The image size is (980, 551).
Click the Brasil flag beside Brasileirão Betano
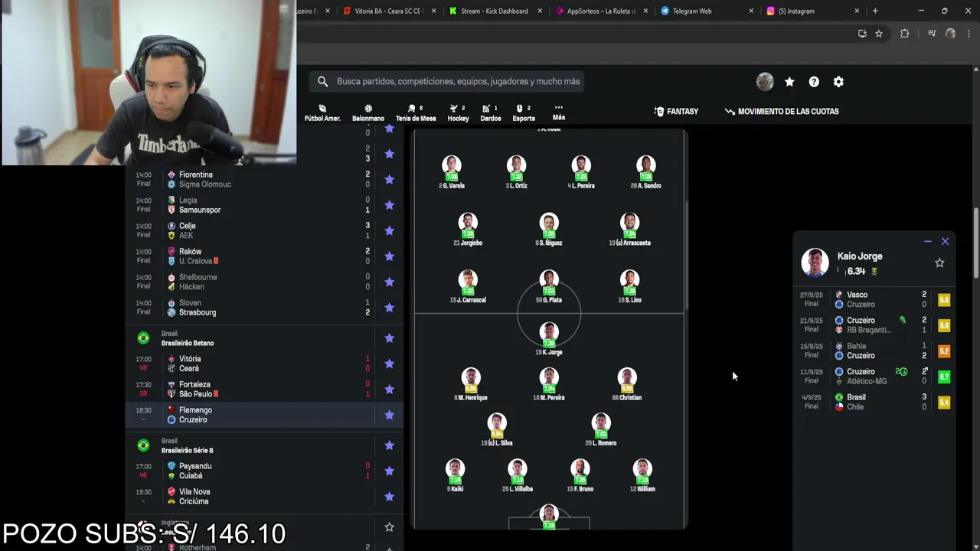143,338
